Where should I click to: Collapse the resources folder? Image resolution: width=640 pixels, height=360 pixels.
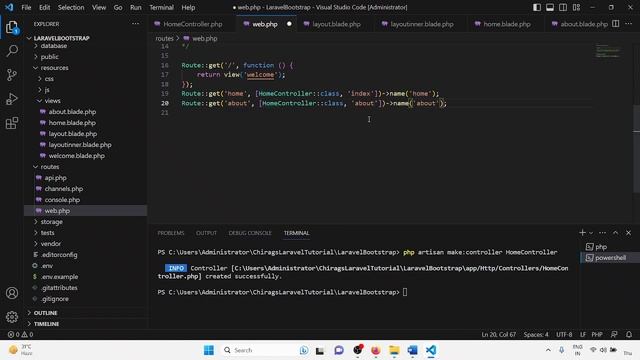click(54, 68)
